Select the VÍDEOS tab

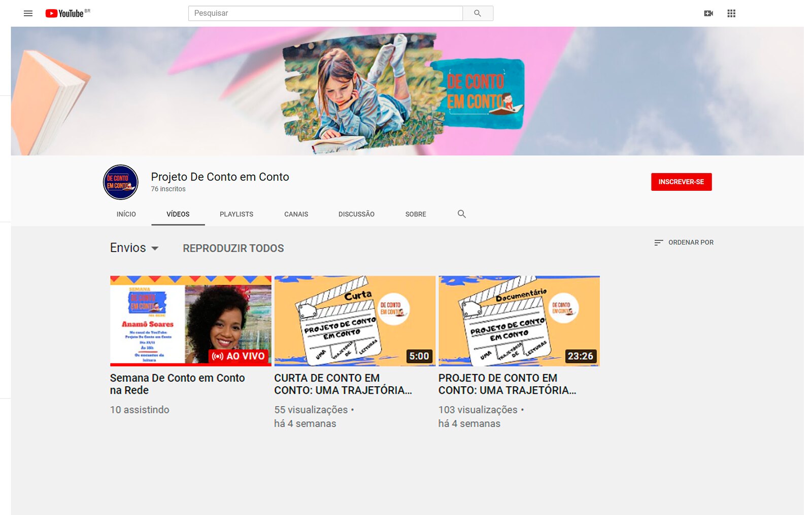[x=178, y=214]
